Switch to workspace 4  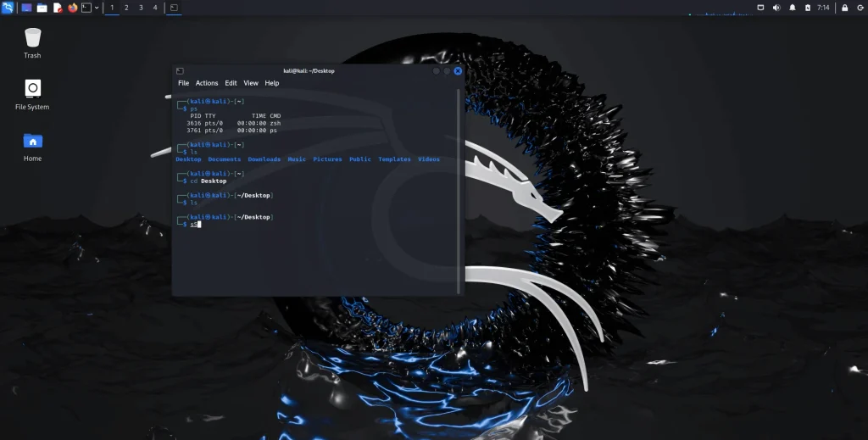pos(155,8)
